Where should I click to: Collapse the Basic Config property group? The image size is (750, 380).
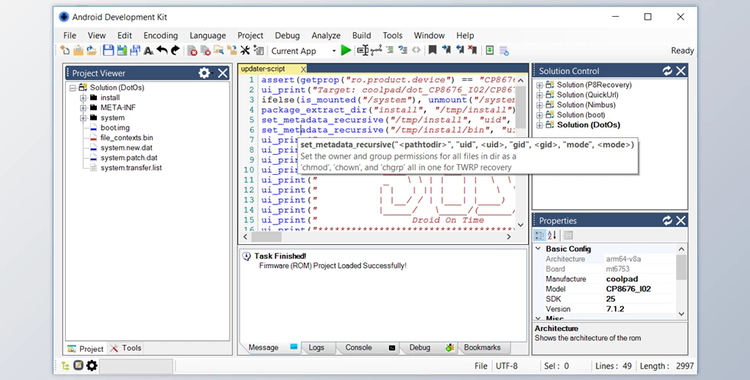(x=538, y=249)
